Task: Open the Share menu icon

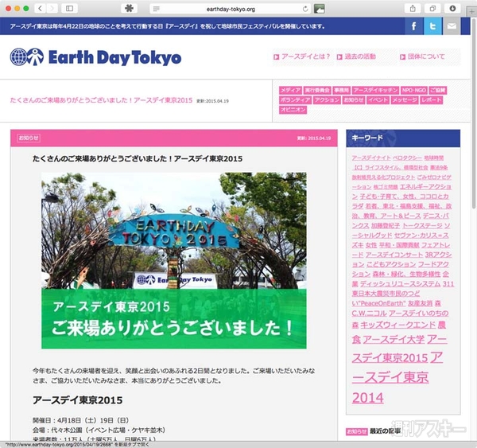Action: click(413, 9)
